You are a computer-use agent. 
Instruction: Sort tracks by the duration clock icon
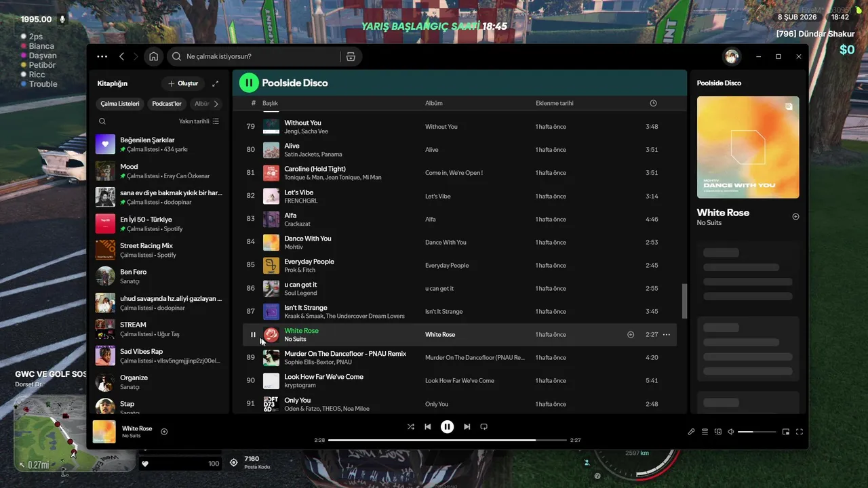click(653, 103)
